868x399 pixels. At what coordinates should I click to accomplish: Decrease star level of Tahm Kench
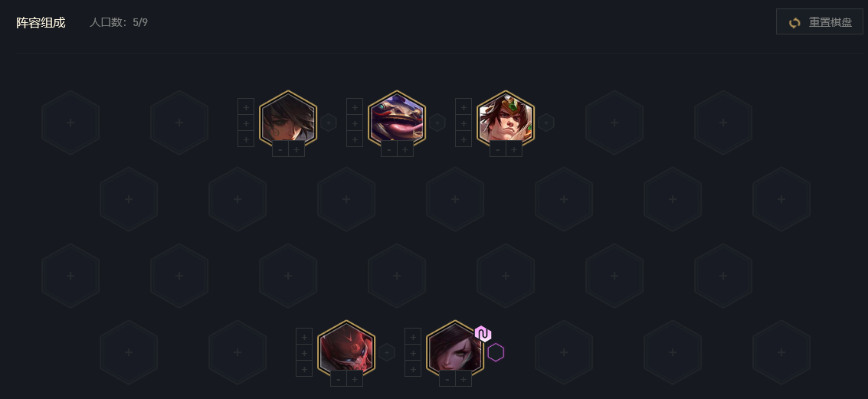coord(389,149)
